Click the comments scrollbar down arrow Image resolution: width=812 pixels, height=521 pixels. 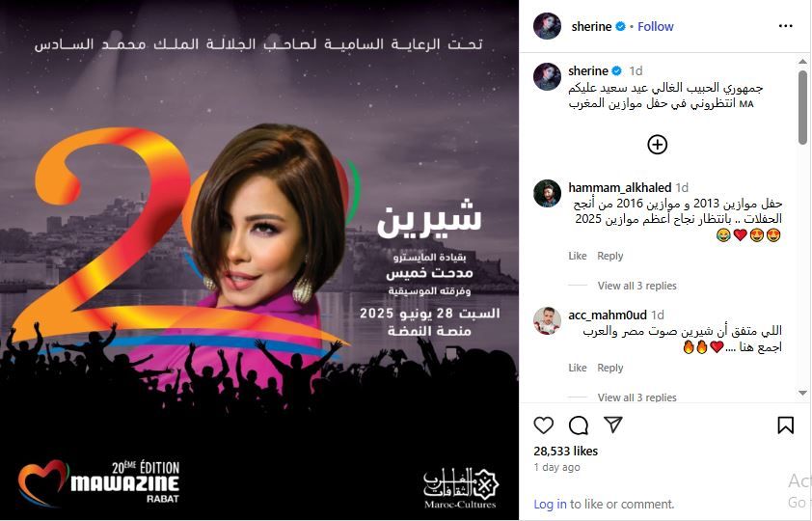click(x=802, y=393)
